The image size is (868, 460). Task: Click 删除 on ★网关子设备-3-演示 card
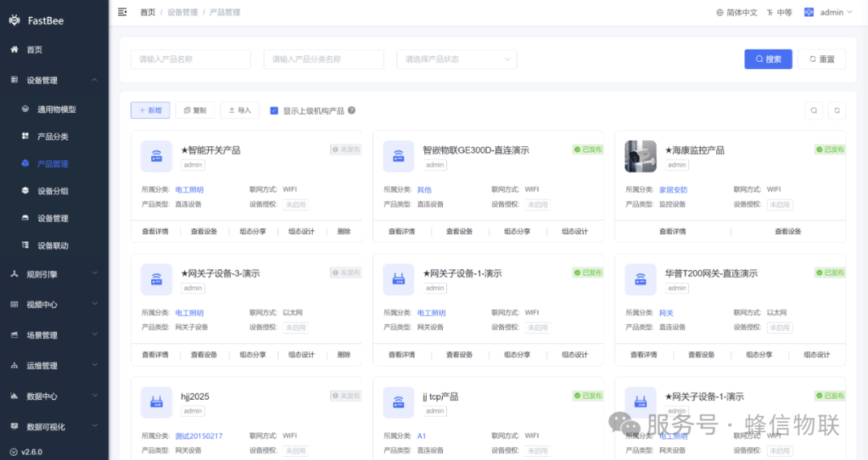[344, 355]
